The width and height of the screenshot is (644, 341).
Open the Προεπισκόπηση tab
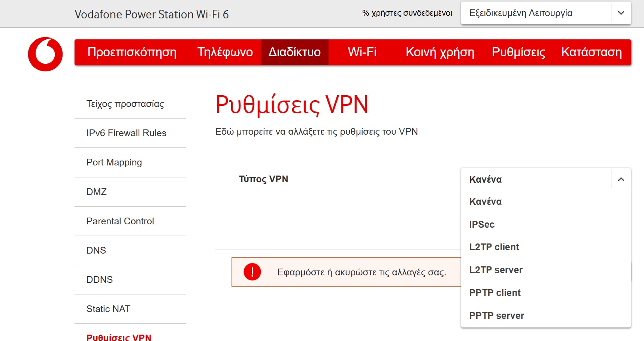point(132,52)
